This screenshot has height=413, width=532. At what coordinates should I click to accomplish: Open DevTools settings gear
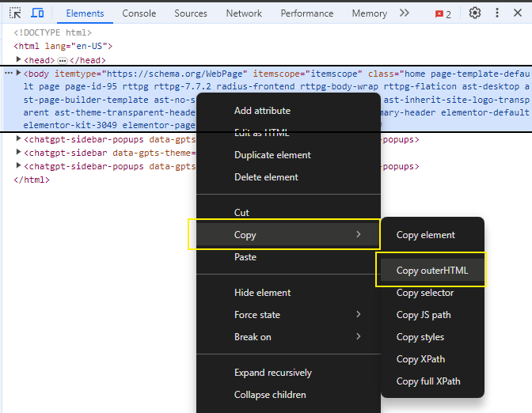click(x=475, y=13)
